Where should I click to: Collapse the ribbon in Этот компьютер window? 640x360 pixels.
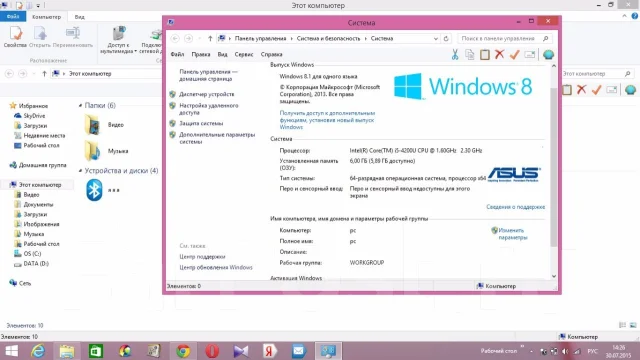point(624,16)
